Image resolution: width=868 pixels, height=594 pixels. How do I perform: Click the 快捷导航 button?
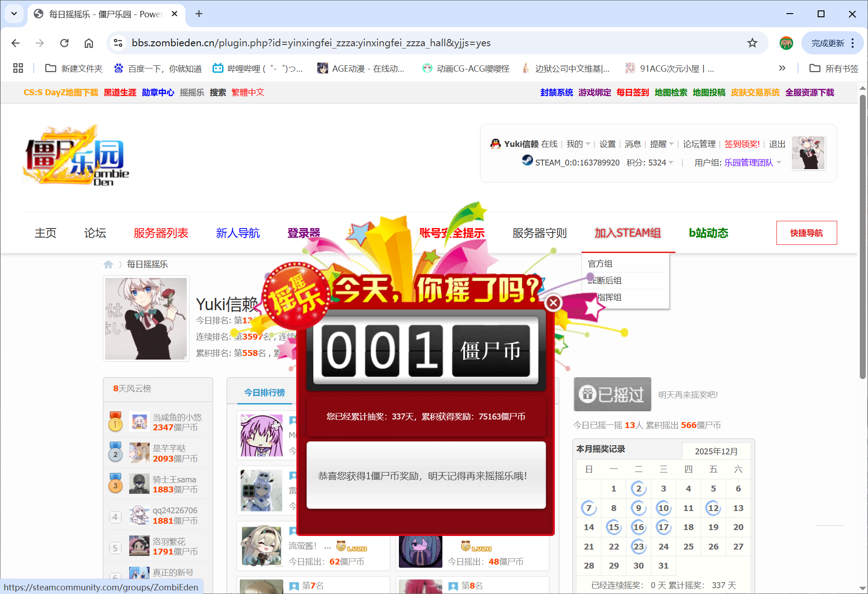point(806,233)
